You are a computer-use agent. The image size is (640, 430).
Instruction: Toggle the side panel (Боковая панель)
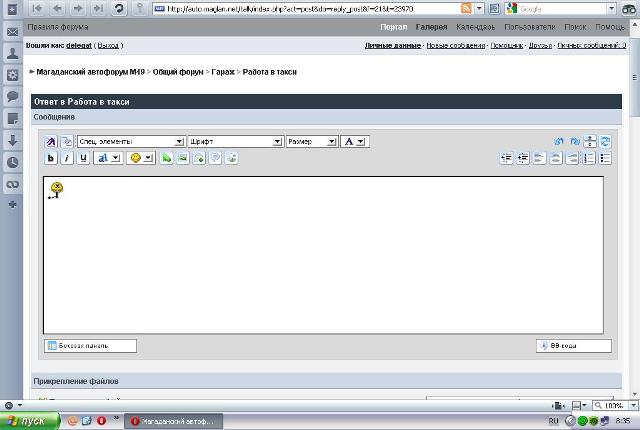coord(90,345)
